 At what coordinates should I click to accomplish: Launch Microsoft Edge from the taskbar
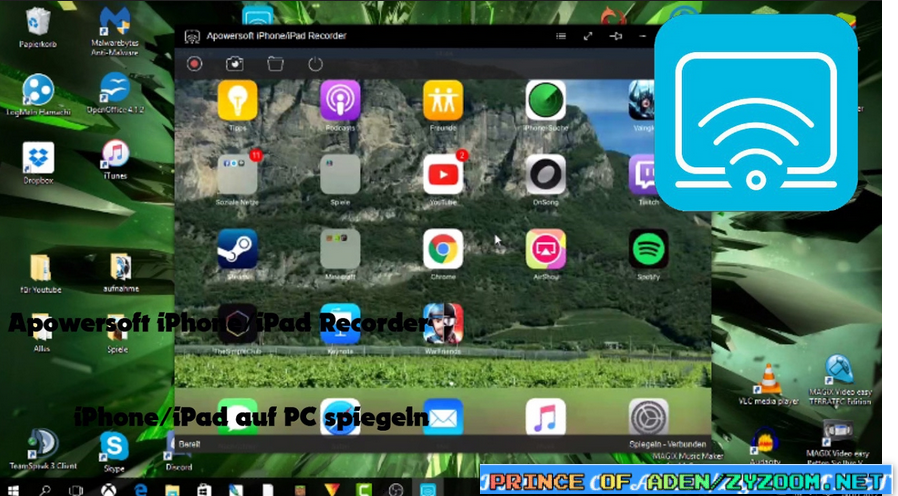140,490
